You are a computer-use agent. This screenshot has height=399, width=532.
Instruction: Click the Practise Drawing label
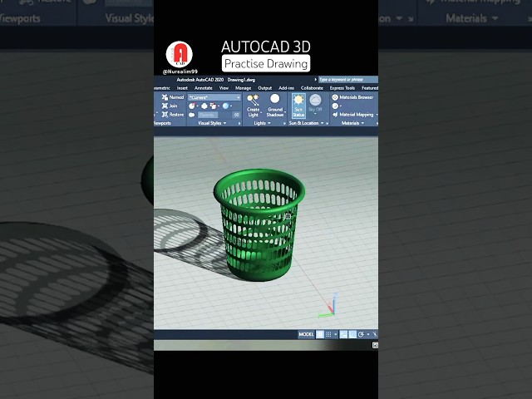266,63
